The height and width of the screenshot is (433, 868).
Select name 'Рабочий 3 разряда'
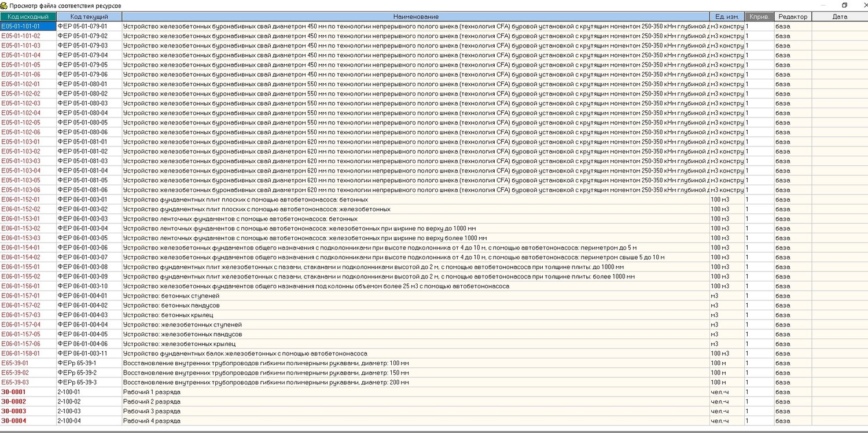(x=415, y=411)
